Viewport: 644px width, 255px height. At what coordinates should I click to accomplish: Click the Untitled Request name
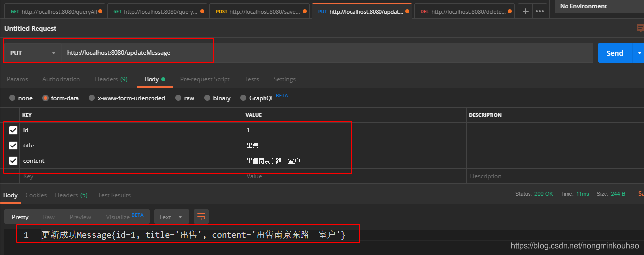click(x=31, y=28)
